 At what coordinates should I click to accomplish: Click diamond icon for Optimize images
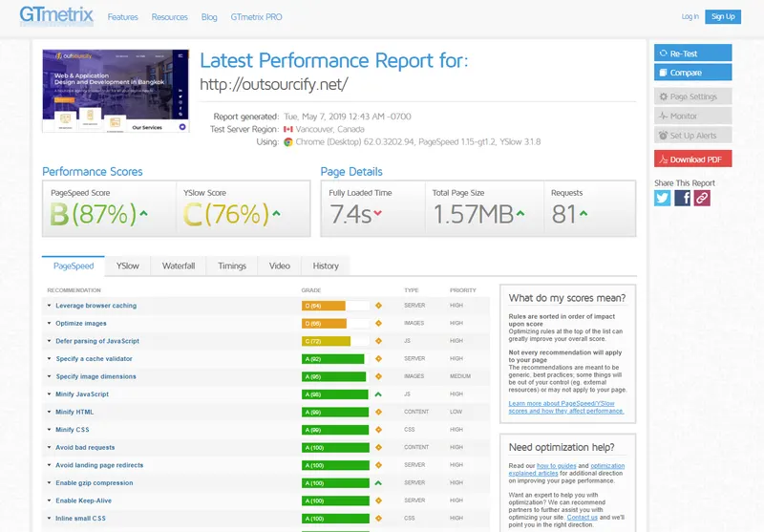click(378, 323)
